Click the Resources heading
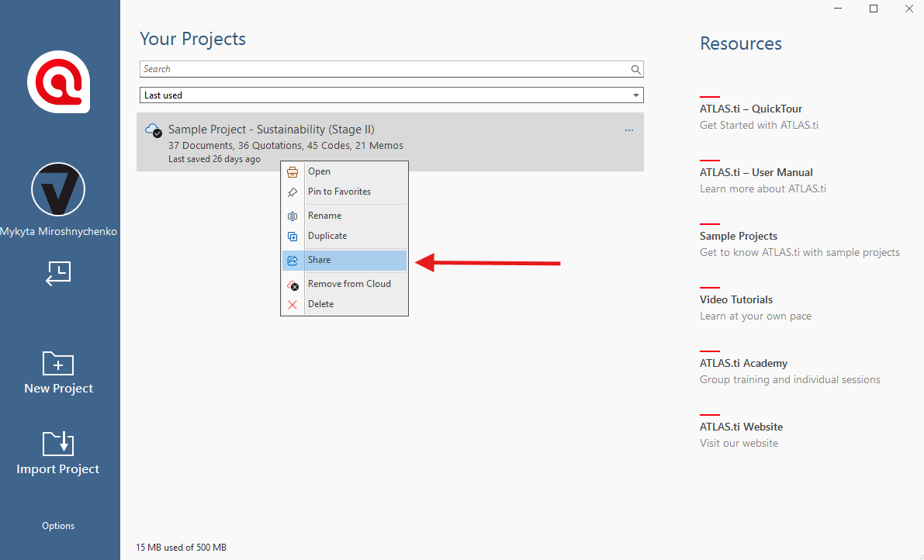The image size is (924, 560). (741, 43)
